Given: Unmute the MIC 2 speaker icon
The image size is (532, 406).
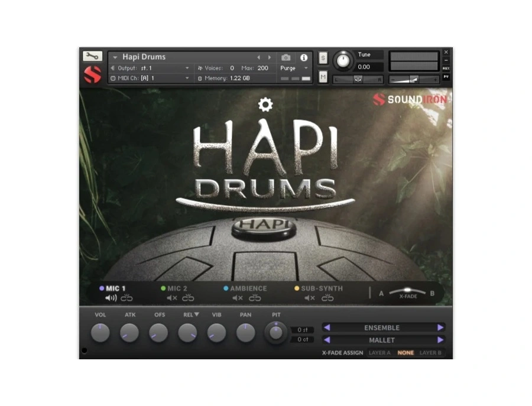Looking at the screenshot, I should point(172,298).
